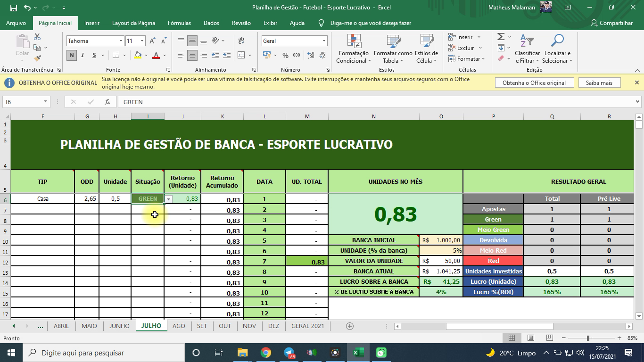This screenshot has width=644, height=362.
Task: Click the zoom slider handle
Action: click(x=588, y=338)
